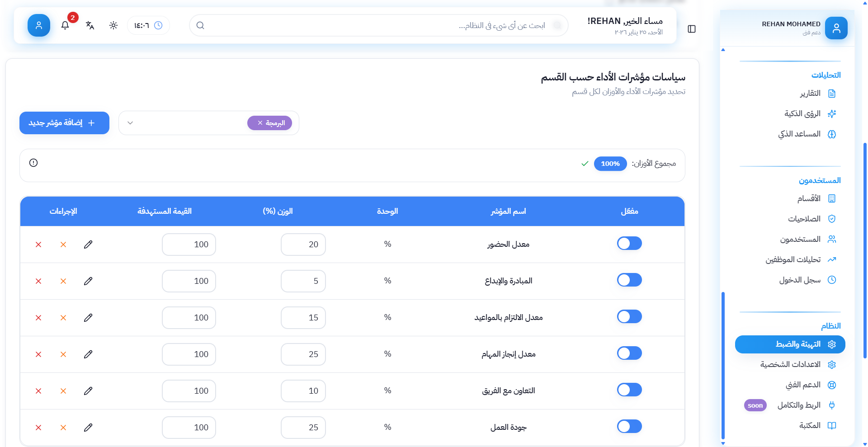The image size is (868, 447).
Task: Remove the البرمجة department tag
Action: click(x=260, y=123)
